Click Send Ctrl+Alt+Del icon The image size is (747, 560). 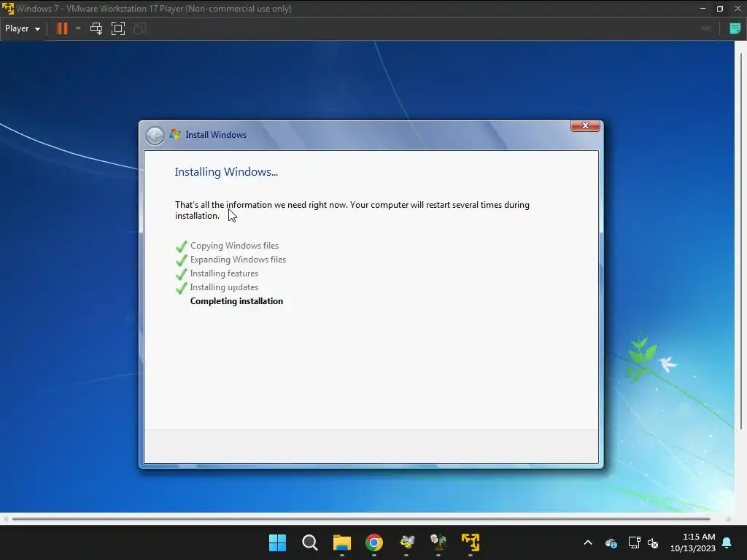96,28
